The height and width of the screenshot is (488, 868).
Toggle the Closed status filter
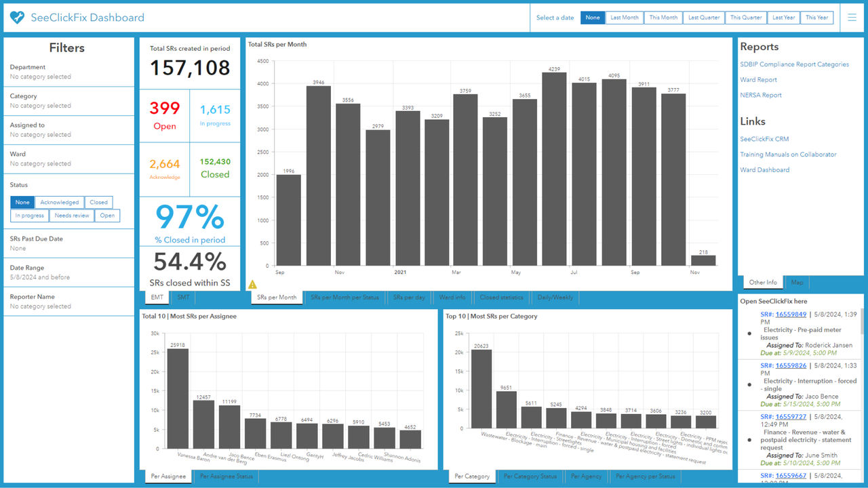pyautogui.click(x=99, y=202)
